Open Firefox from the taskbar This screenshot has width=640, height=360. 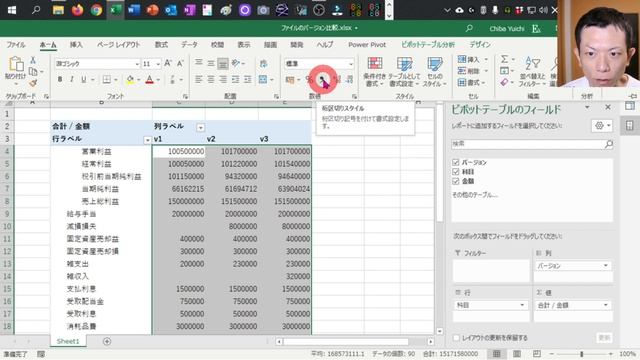tap(77, 10)
